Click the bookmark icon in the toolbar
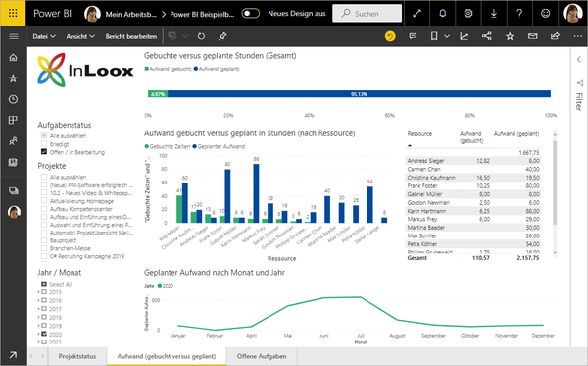The image size is (588, 366). 434,36
